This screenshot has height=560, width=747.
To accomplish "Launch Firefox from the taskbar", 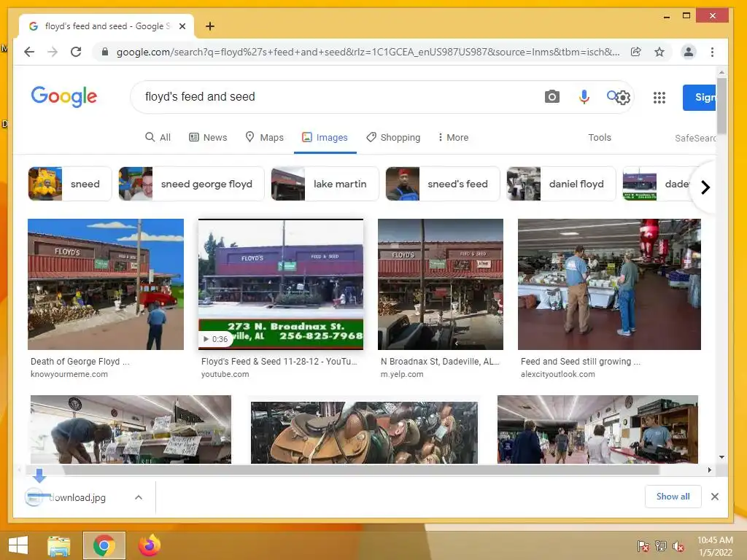I will click(x=150, y=545).
